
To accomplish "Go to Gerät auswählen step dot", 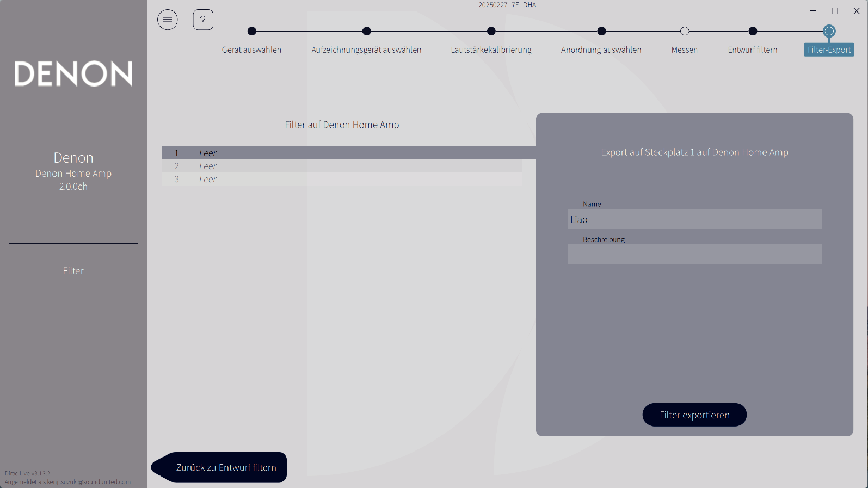I will [251, 32].
